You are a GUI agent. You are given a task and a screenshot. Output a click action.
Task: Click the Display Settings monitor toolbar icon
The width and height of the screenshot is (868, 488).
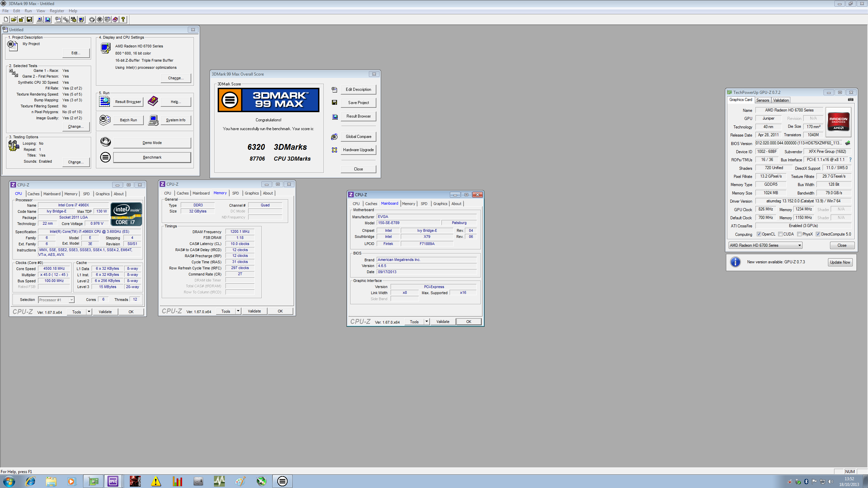pos(81,19)
